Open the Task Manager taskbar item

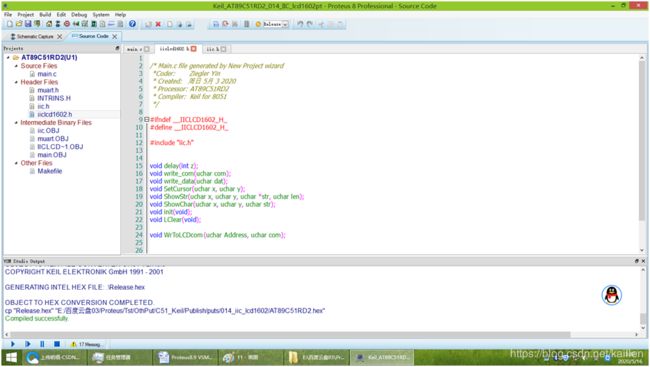coord(119,357)
